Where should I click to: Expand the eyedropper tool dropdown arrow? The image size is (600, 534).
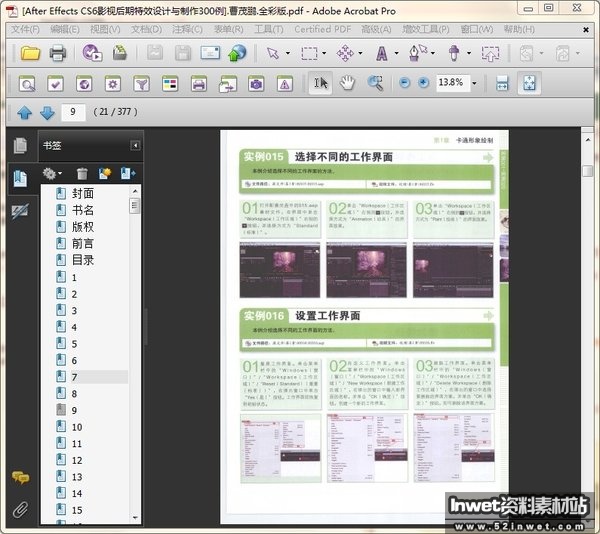(x=469, y=54)
